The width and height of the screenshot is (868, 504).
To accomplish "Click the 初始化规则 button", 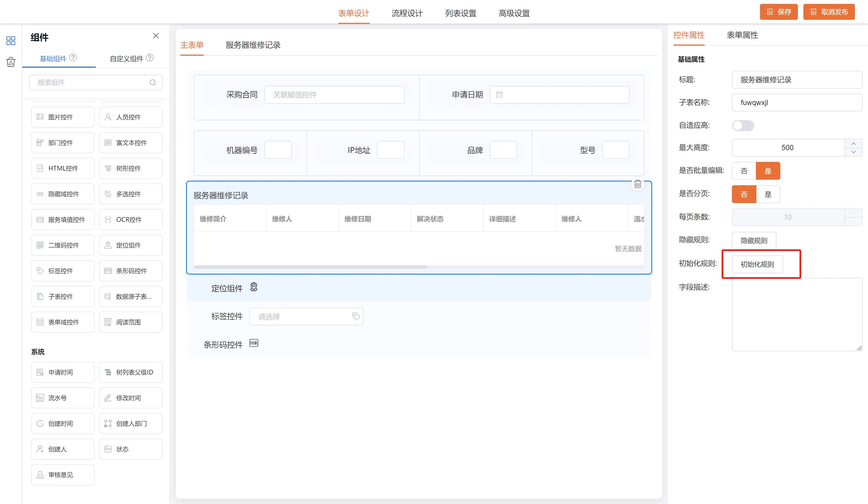I will (757, 264).
